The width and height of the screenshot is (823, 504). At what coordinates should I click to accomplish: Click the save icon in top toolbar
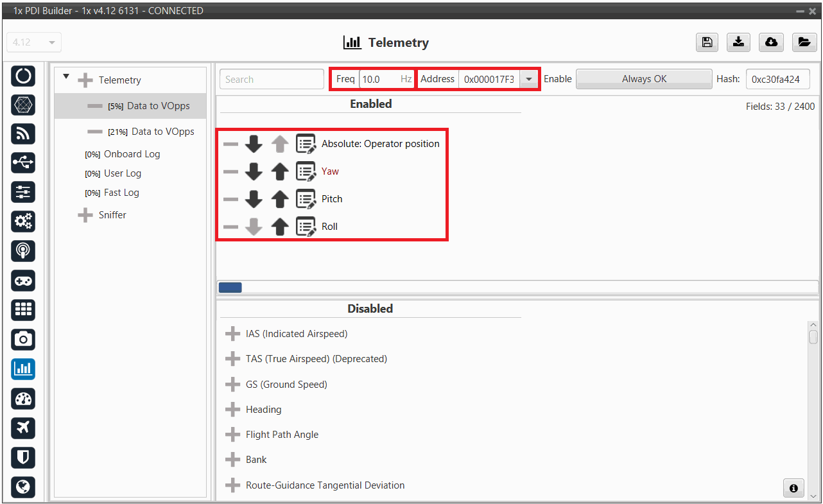coord(707,42)
